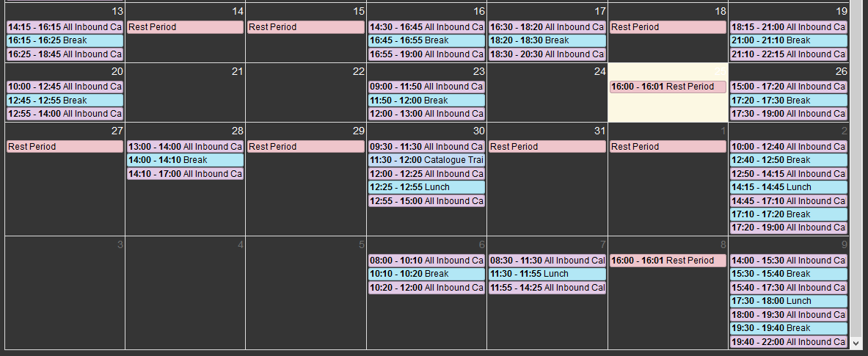
Task: Select the Rest Period entry on the 14th
Action: point(186,27)
